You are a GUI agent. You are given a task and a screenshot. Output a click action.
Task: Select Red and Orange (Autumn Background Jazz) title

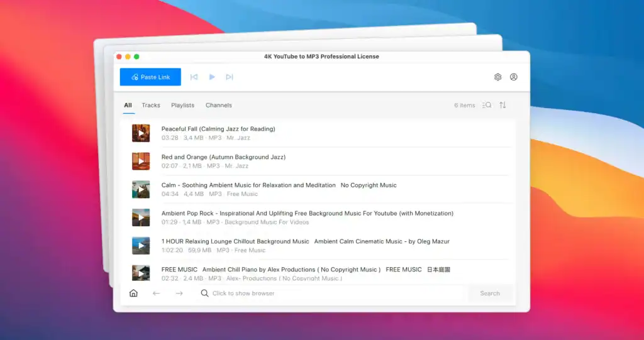pos(223,157)
